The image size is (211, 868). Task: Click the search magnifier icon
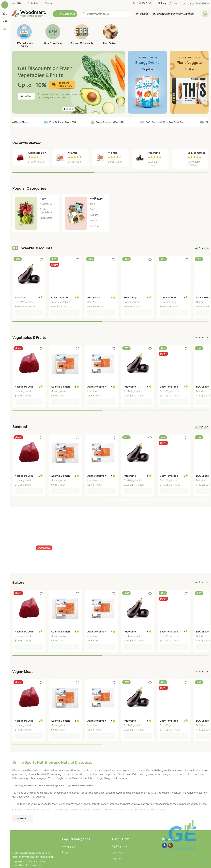click(84, 14)
